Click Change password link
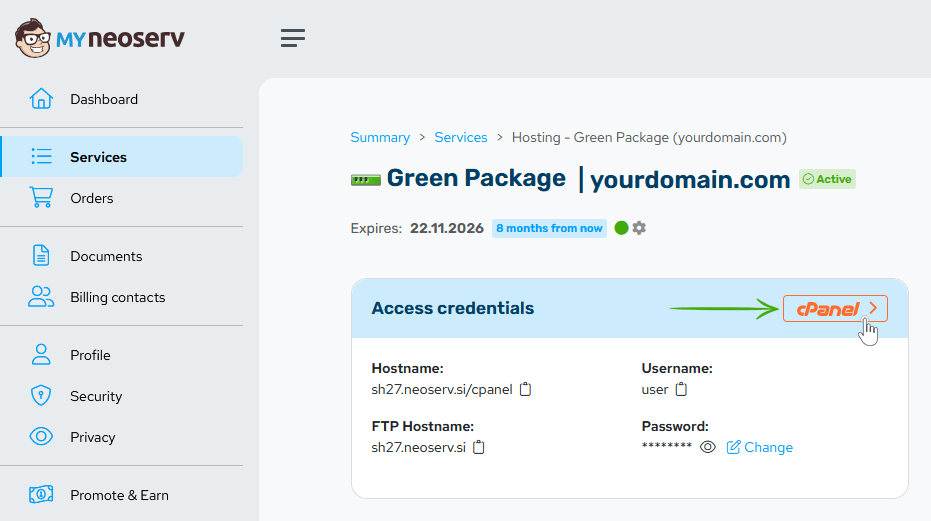Screen dimensions: 931x521 point(760,447)
